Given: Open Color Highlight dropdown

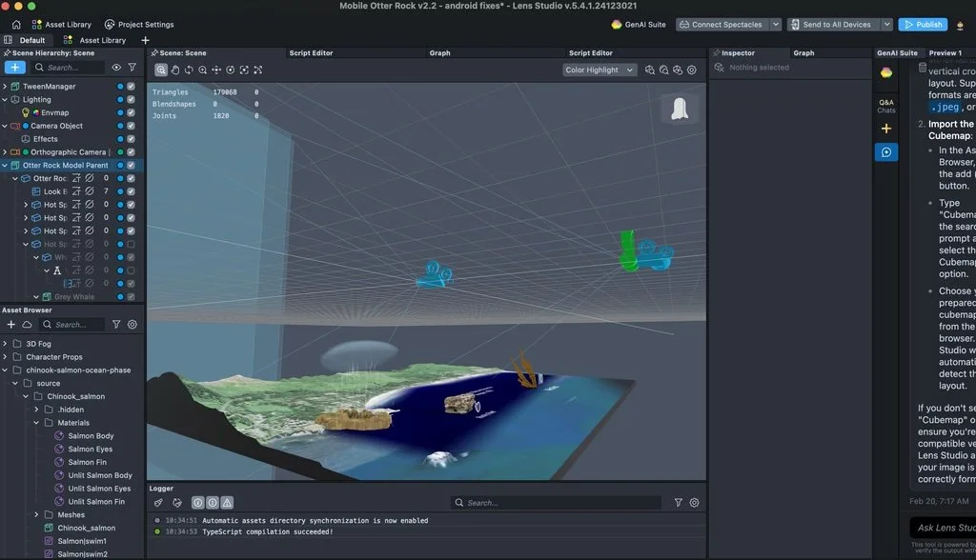Looking at the screenshot, I should coord(599,70).
